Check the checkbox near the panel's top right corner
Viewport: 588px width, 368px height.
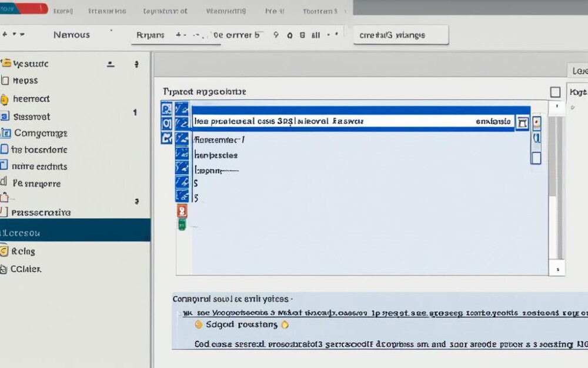555,92
